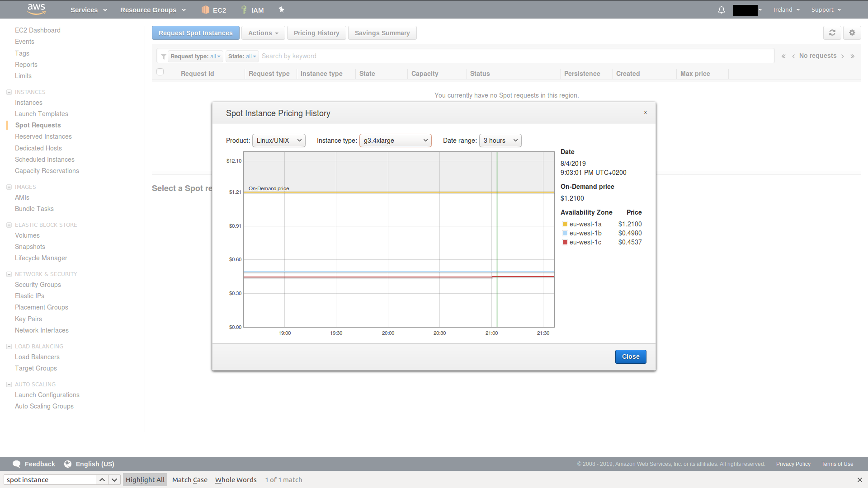Toggle Highlight All in find bar
The width and height of the screenshot is (868, 488).
[145, 480]
